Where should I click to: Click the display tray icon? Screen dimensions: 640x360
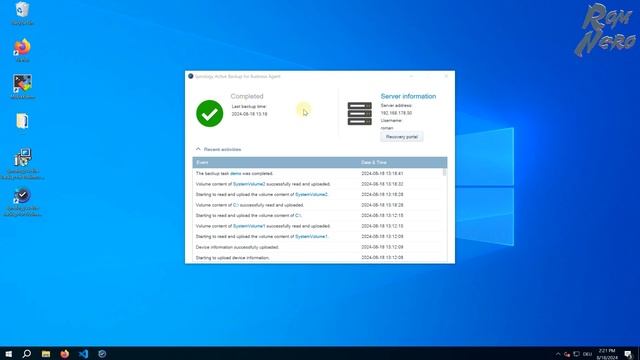coord(576,354)
